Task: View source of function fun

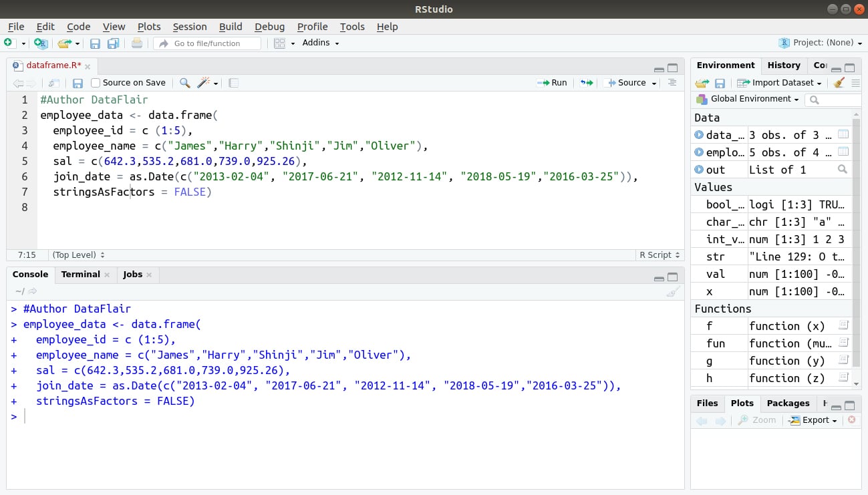Action: coord(843,343)
